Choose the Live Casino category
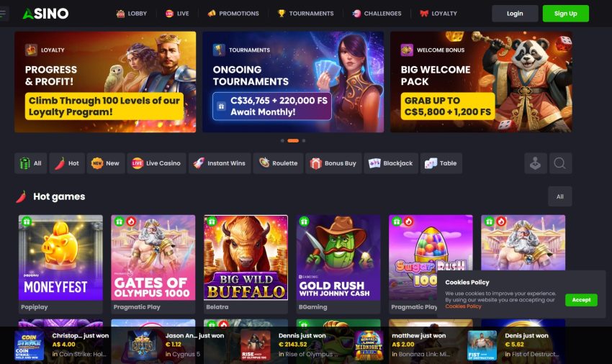 click(x=156, y=163)
